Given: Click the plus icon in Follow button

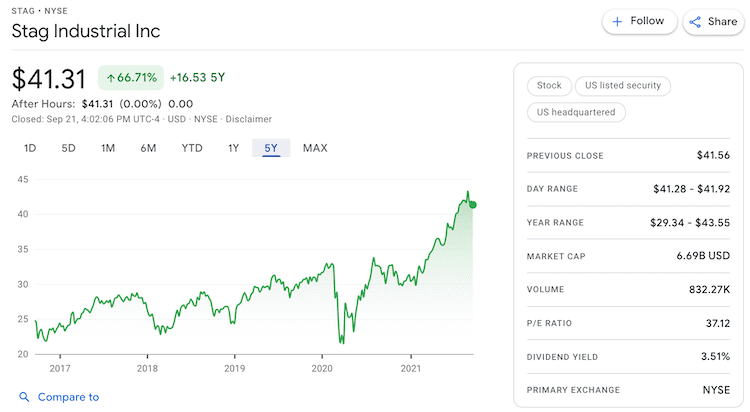Looking at the screenshot, I should pos(617,22).
